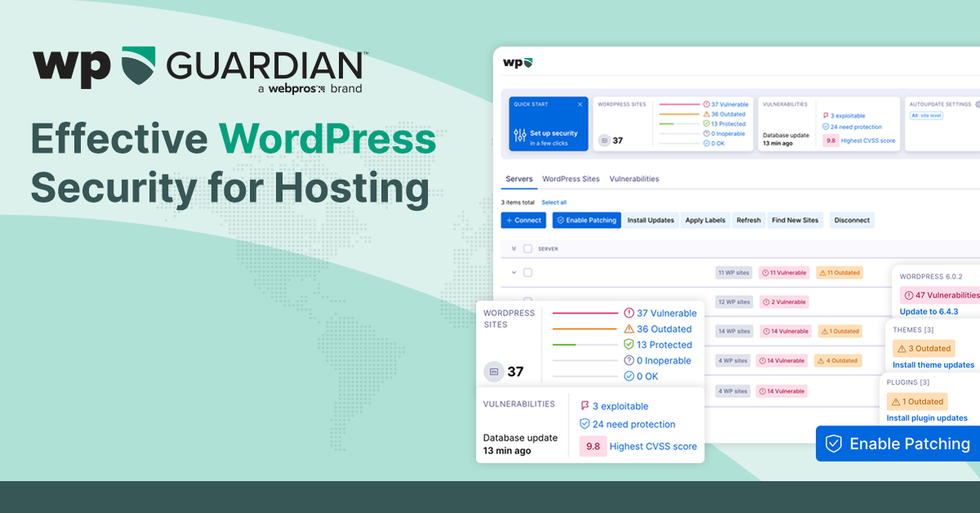Open the Vulnerabilities tab
Viewport: 980px width, 513px height.
634,179
